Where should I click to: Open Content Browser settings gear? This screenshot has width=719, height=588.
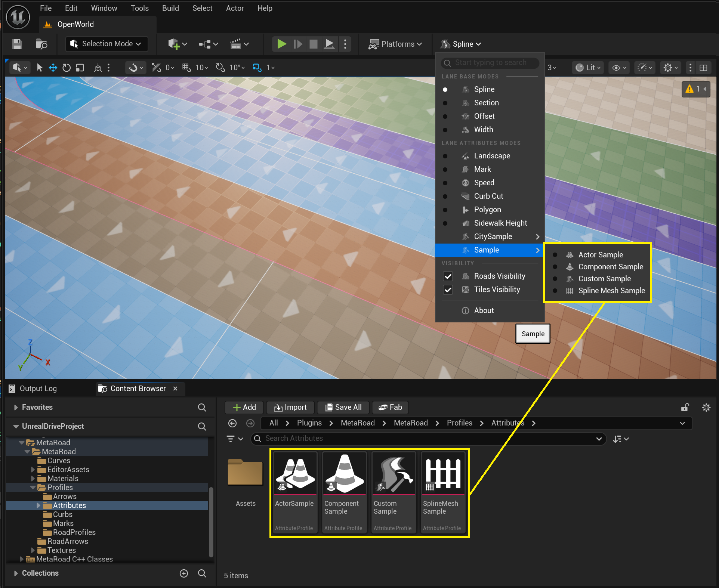point(706,407)
